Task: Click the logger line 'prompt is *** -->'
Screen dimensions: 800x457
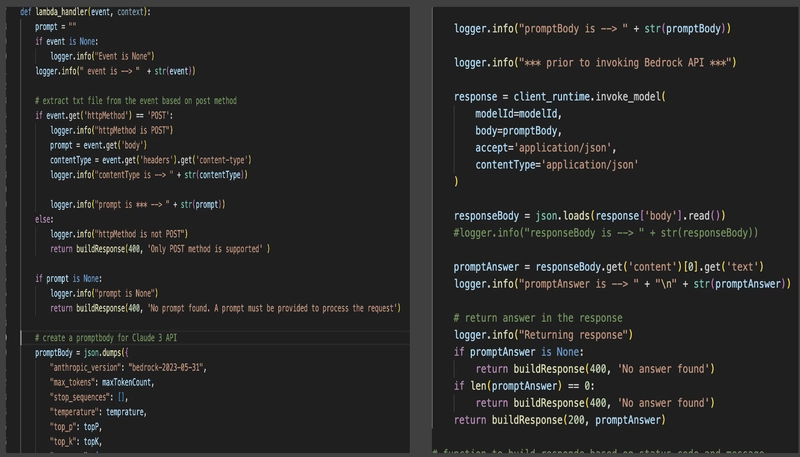Action: click(x=137, y=205)
